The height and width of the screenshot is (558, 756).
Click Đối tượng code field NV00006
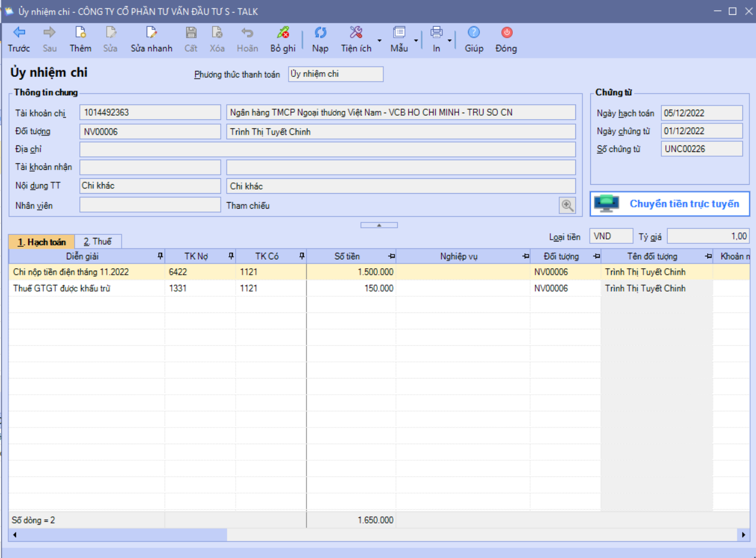(x=150, y=132)
